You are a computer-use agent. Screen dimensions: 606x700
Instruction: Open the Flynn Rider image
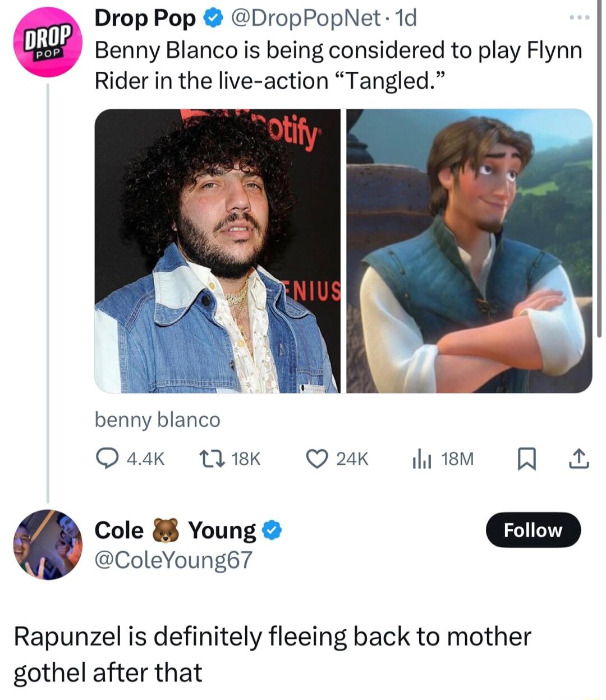tap(469, 251)
